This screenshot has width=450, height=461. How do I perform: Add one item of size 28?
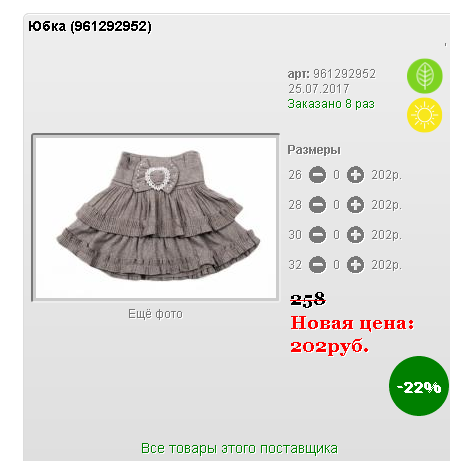pos(355,205)
